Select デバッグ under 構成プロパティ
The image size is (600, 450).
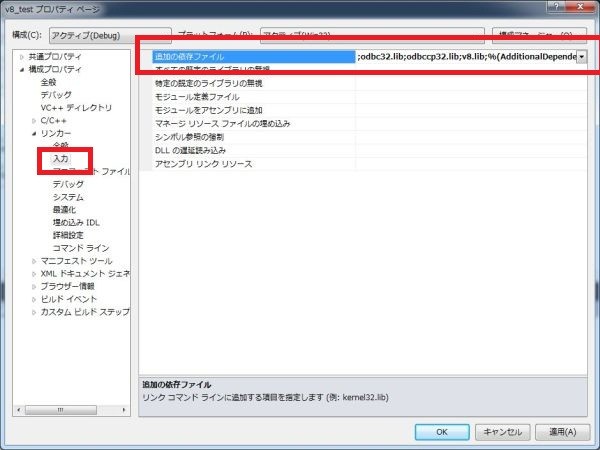tap(56, 95)
